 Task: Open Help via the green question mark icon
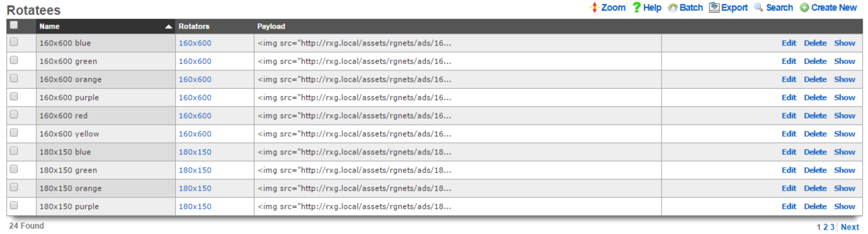point(636,7)
